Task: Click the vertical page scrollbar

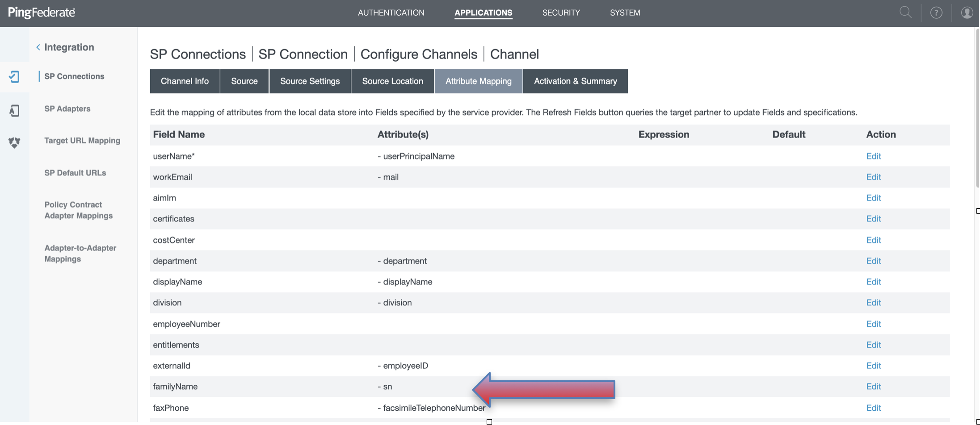Action: pos(977,107)
